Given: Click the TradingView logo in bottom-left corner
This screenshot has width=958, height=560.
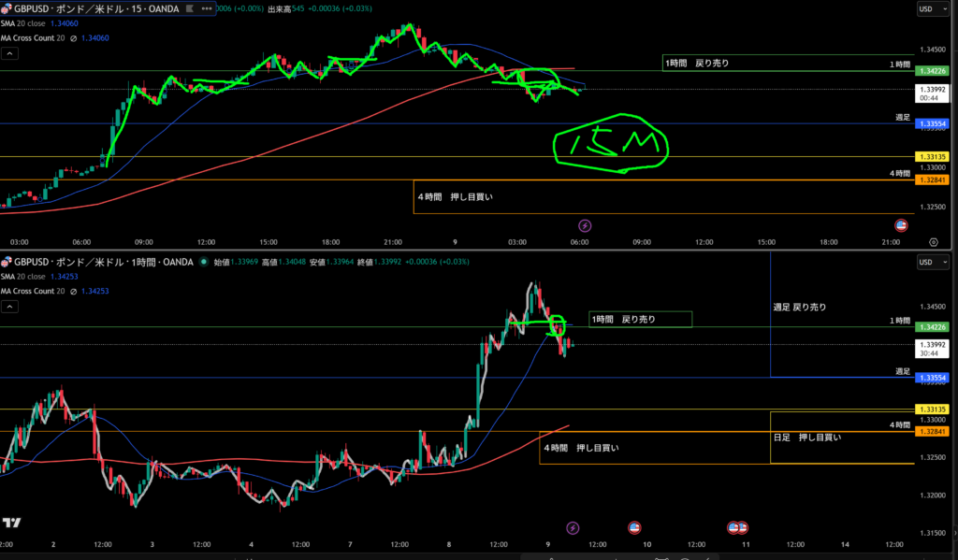Looking at the screenshot, I should (x=12, y=524).
